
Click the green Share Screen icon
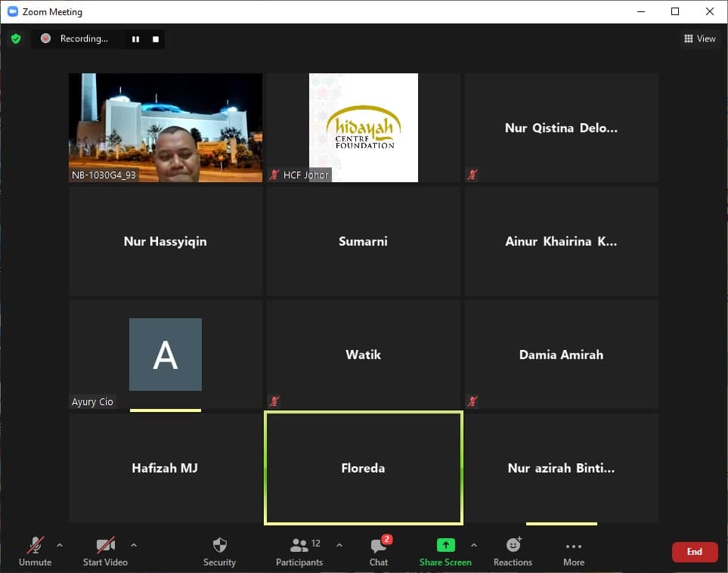click(445, 545)
